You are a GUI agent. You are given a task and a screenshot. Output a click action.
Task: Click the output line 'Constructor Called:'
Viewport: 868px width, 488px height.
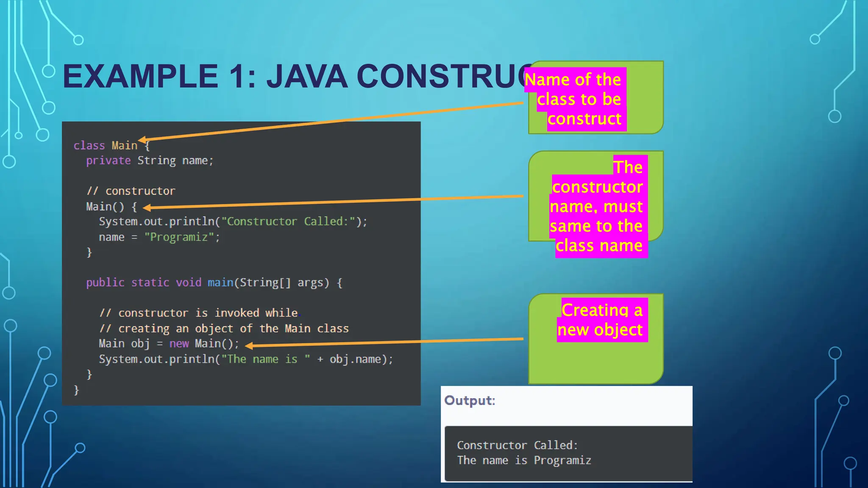point(517,445)
